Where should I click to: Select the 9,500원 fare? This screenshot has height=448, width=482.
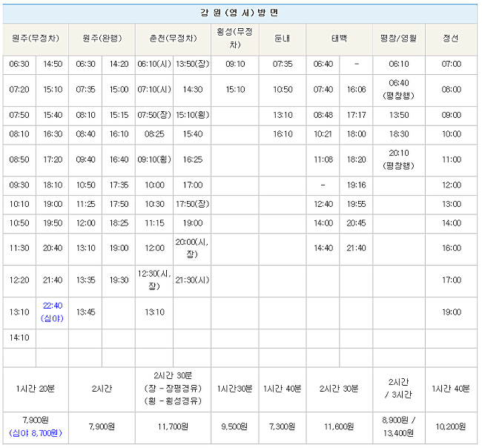pyautogui.click(x=234, y=426)
